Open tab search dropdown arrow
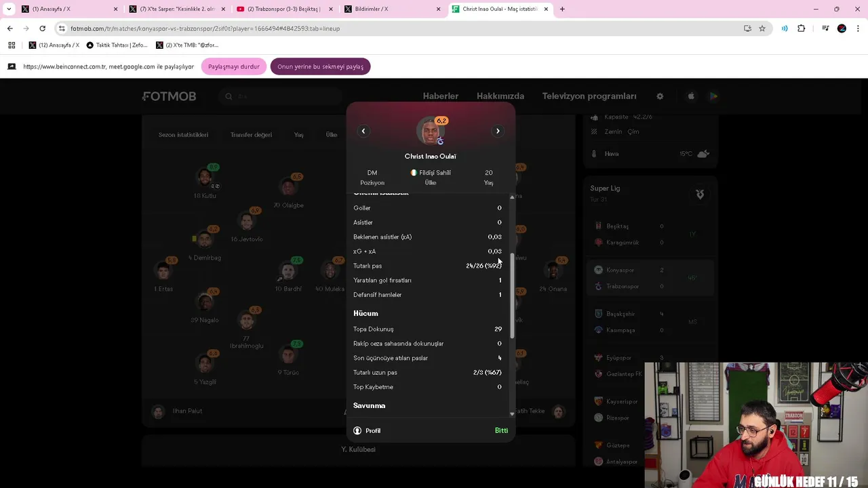The width and height of the screenshot is (868, 488). tap(9, 9)
